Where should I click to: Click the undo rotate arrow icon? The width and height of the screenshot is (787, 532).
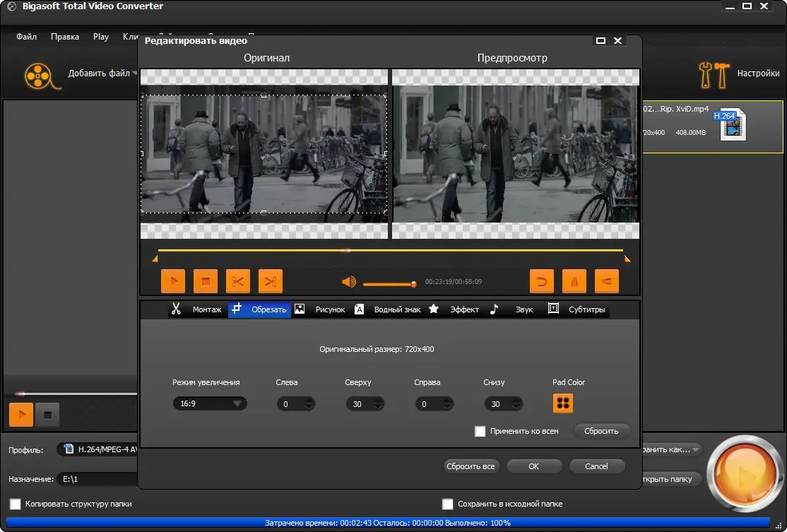click(x=542, y=281)
